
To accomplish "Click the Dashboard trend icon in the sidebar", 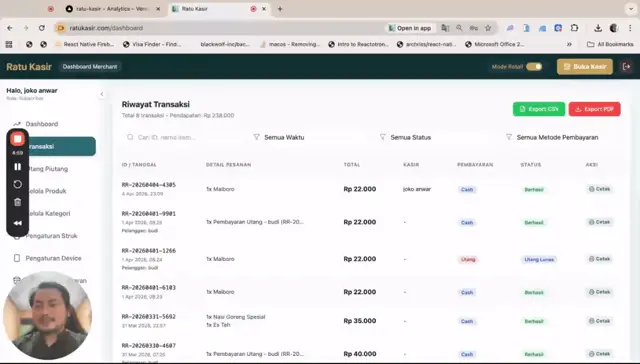I will tap(17, 124).
